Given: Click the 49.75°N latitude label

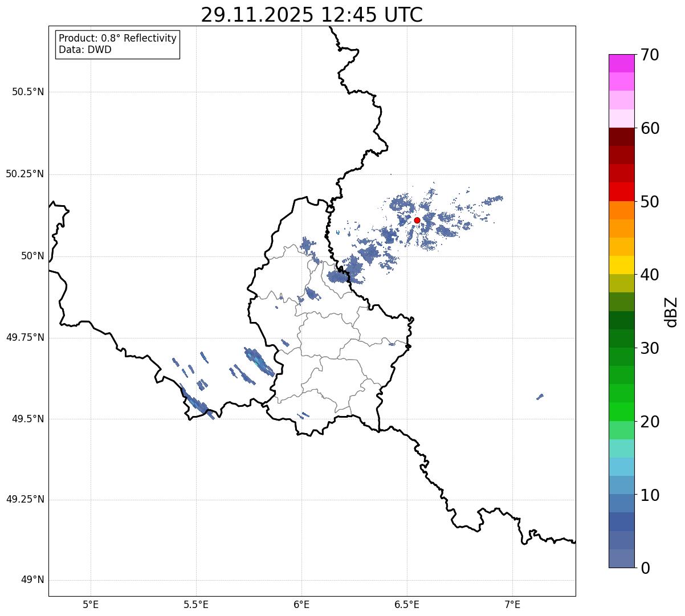Looking at the screenshot, I should [25, 337].
